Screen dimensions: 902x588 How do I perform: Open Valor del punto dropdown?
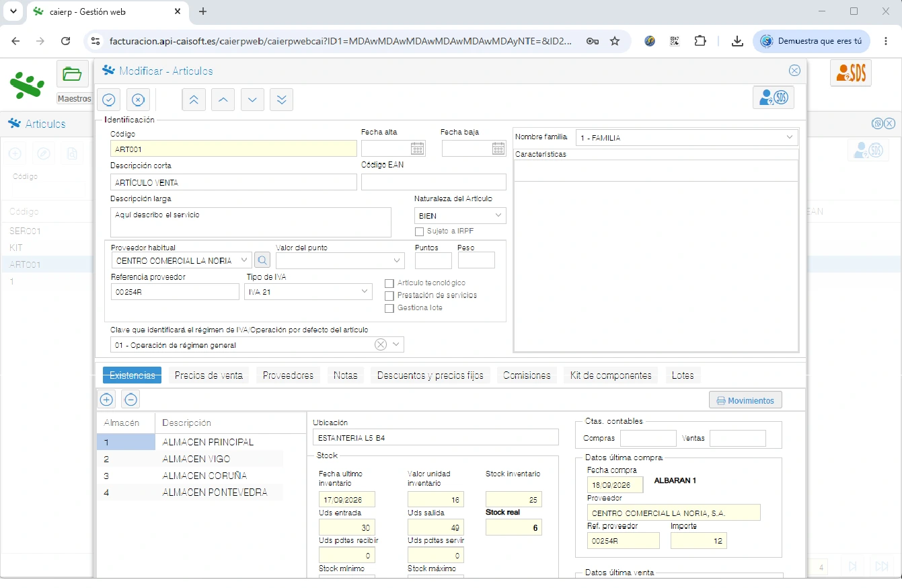[397, 260]
